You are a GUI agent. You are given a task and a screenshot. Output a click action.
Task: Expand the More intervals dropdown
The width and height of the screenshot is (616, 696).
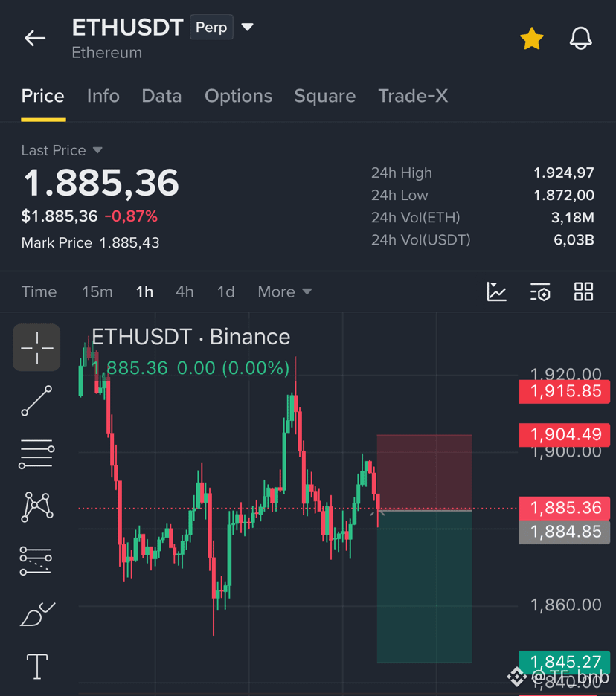pyautogui.click(x=285, y=292)
